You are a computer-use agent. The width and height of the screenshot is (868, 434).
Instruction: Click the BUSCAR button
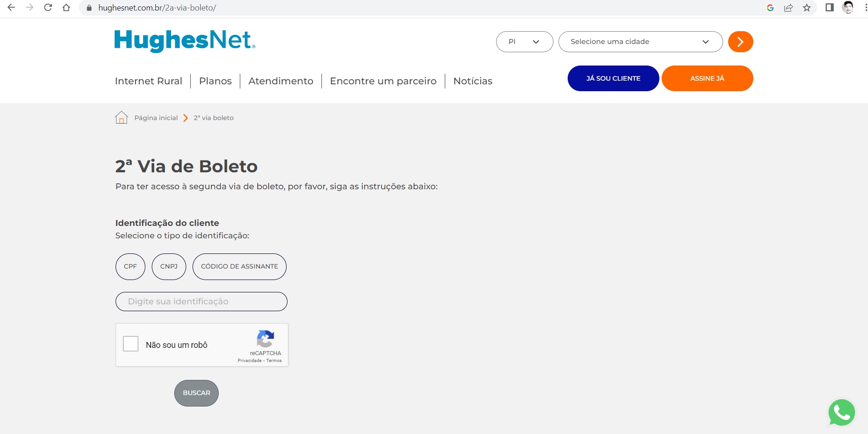(196, 393)
